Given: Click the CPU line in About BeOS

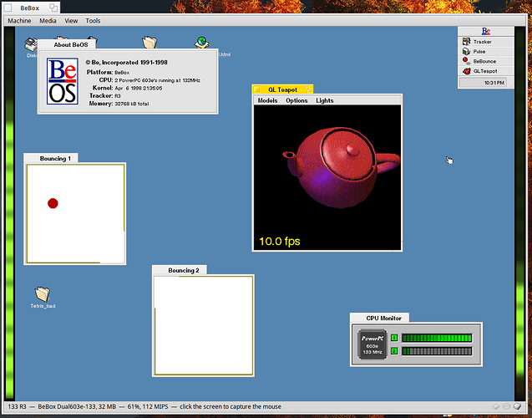Looking at the screenshot, I should click(x=149, y=80).
